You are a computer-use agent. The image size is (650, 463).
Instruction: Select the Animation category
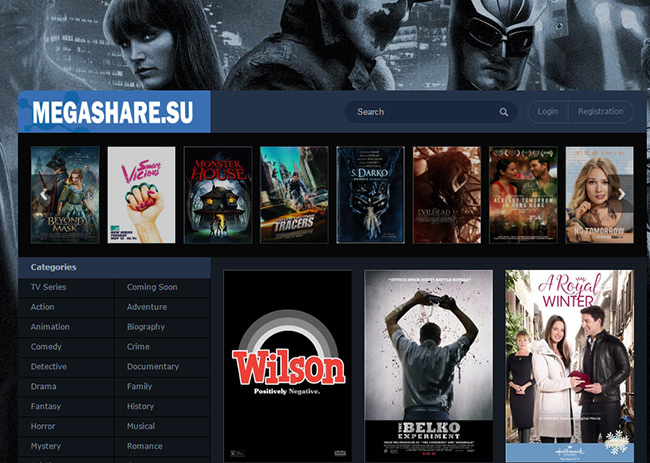pos(65,327)
